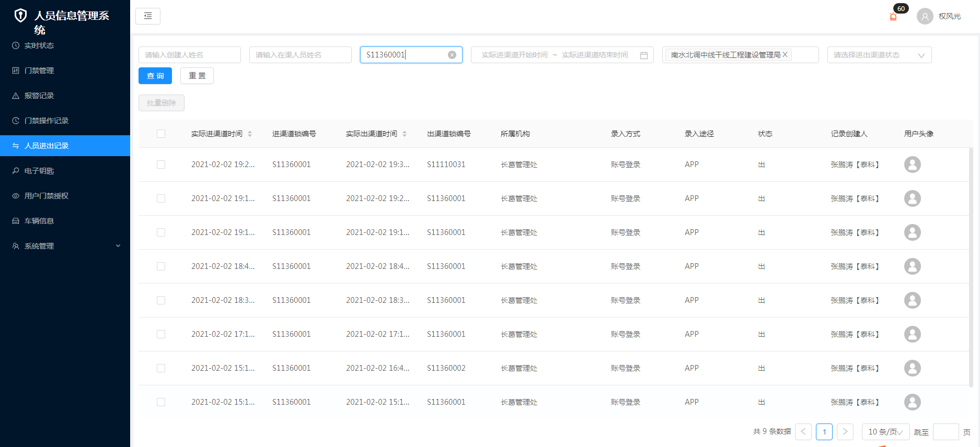Click the user avatar icon beside 权风光
Image resolution: width=980 pixels, height=447 pixels.
pyautogui.click(x=925, y=16)
